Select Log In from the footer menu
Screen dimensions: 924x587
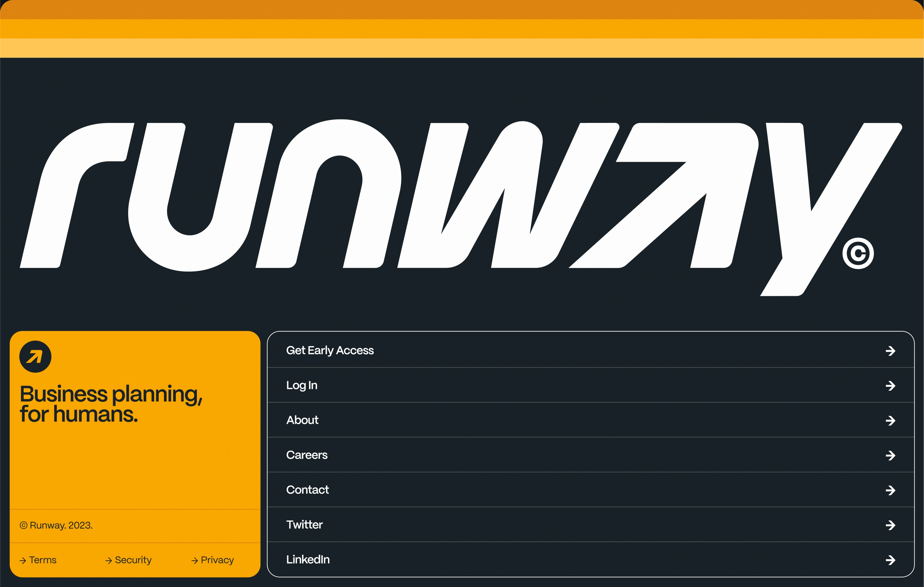(302, 385)
